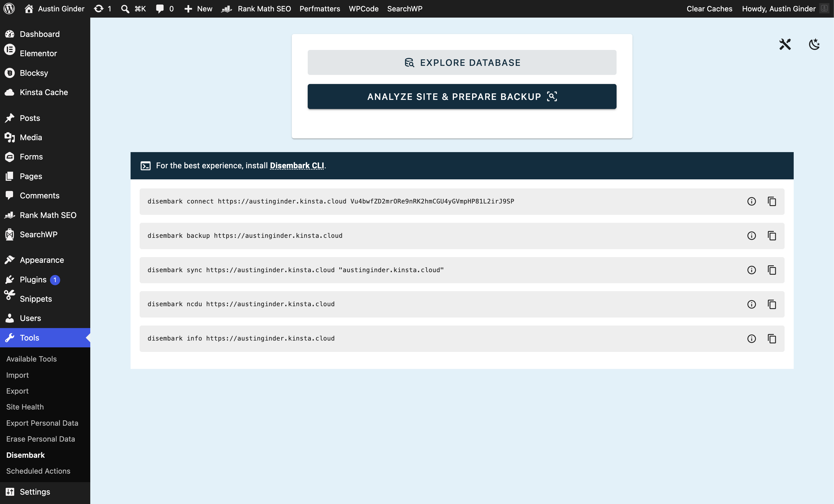This screenshot has width=834, height=504.
Task: Click the disembark connect command text
Action: pos(331,201)
